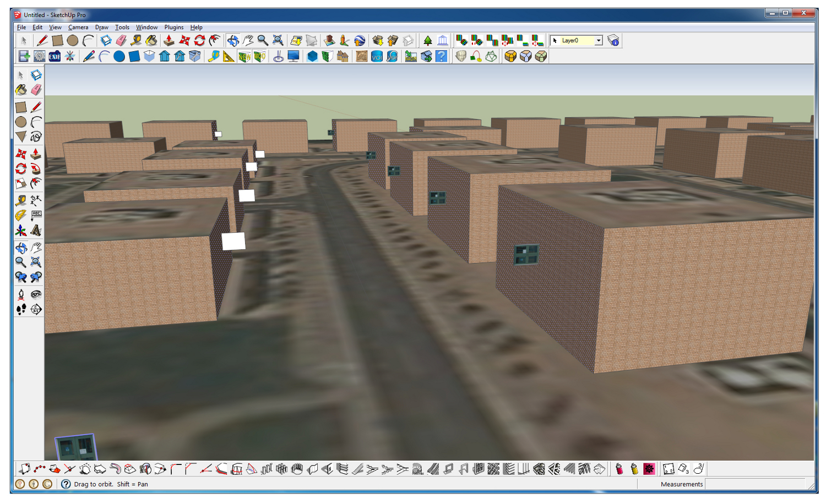826x504 pixels.
Task: Click the first colored-stripes layer tool icon
Action: pyautogui.click(x=462, y=41)
